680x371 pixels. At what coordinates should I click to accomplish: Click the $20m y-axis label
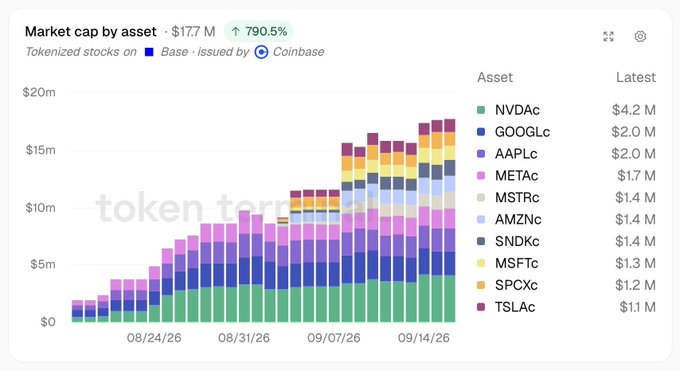pos(39,92)
